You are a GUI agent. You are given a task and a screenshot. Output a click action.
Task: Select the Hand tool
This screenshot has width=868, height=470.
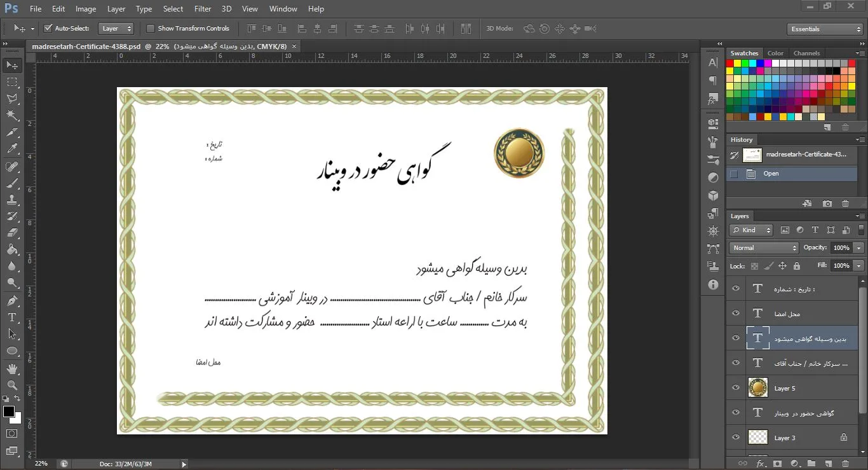pyautogui.click(x=12, y=369)
